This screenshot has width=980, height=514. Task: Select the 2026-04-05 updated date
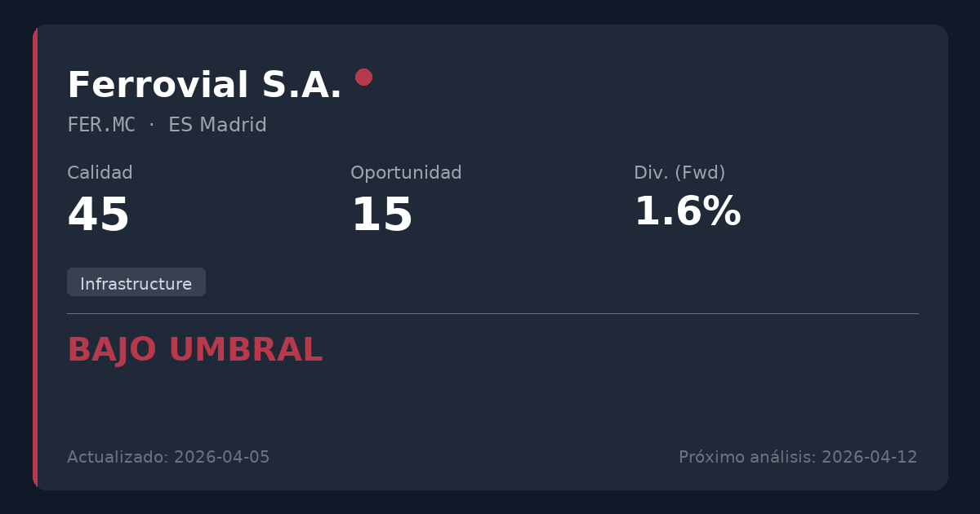coord(222,458)
